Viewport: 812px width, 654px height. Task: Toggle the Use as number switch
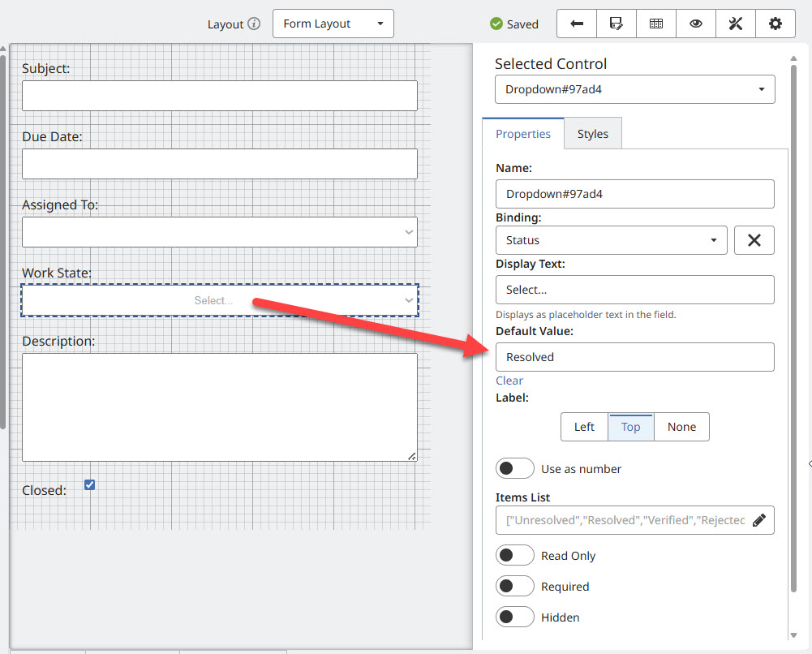coord(515,469)
